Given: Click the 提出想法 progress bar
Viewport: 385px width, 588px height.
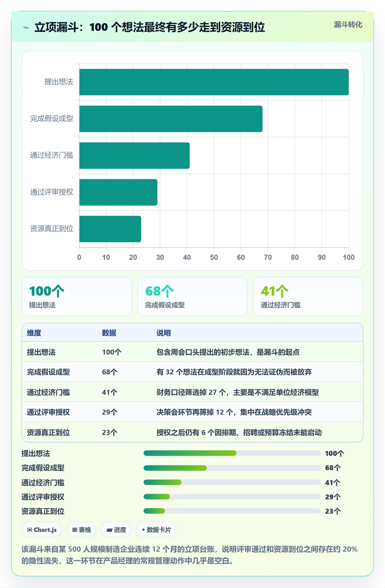Looking at the screenshot, I should 232,453.
